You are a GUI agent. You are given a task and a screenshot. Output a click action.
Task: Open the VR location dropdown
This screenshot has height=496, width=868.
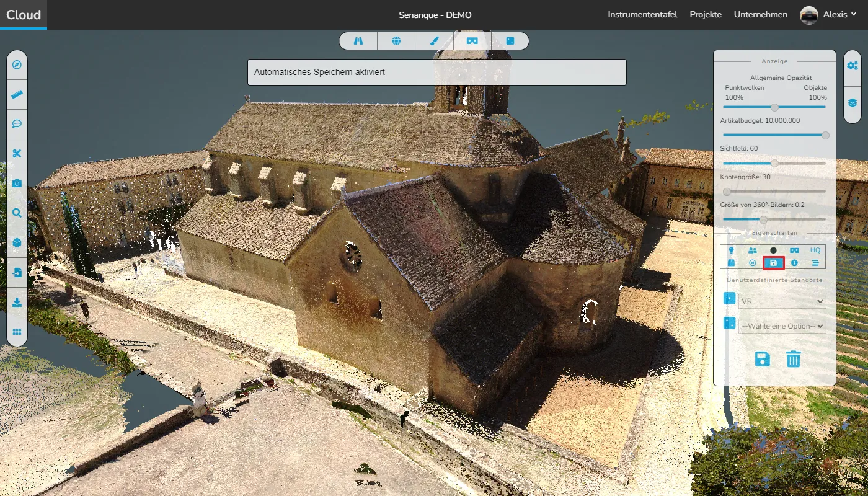[x=782, y=301]
